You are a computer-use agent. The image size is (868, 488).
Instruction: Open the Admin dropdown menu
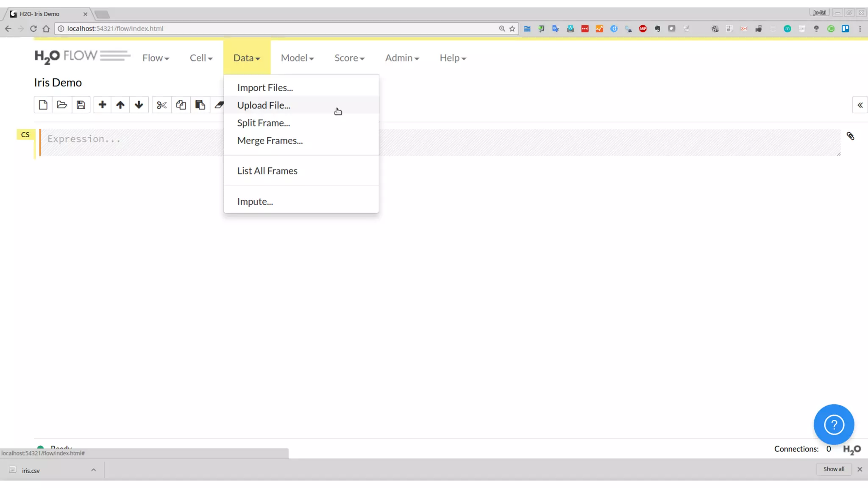[x=402, y=58]
